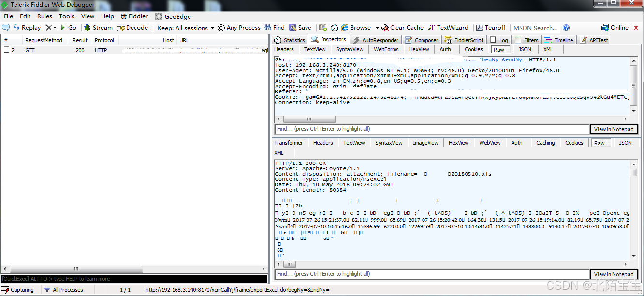Image resolution: width=644 pixels, height=296 pixels.
Task: Click the Browse Internet Explorer button
Action: tap(356, 28)
